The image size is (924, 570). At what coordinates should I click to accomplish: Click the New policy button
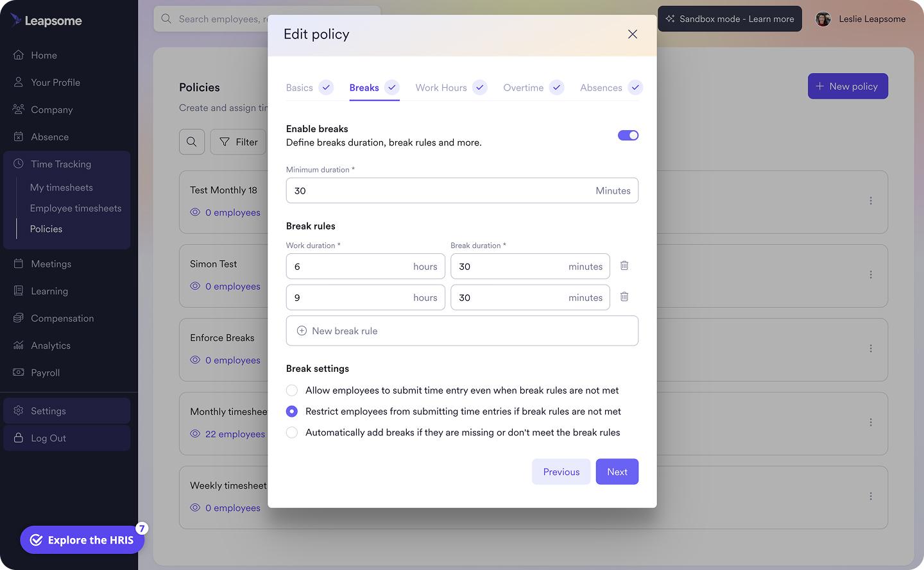click(848, 86)
